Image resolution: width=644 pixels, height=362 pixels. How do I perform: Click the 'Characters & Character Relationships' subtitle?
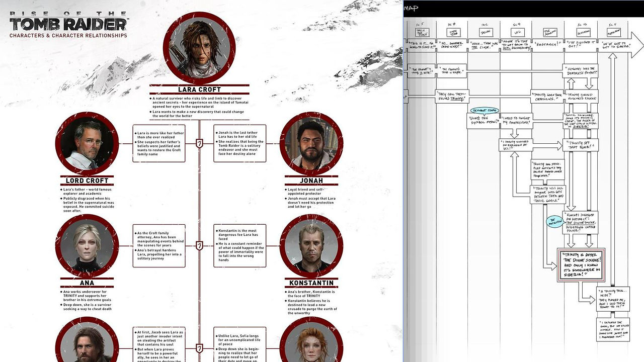[68, 36]
